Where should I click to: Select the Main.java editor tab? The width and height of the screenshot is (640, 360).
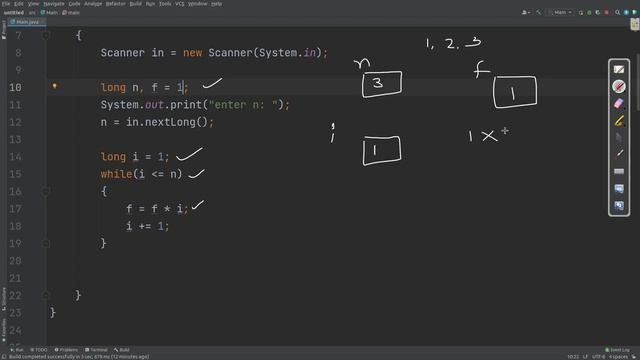[x=27, y=22]
